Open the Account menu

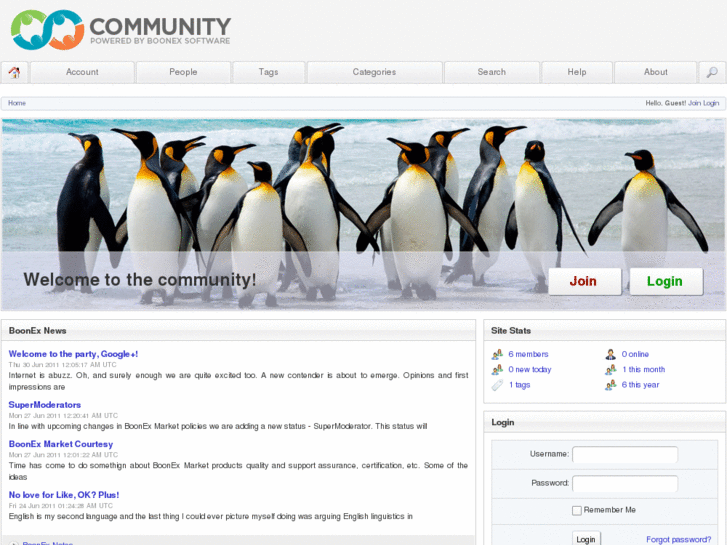(82, 72)
